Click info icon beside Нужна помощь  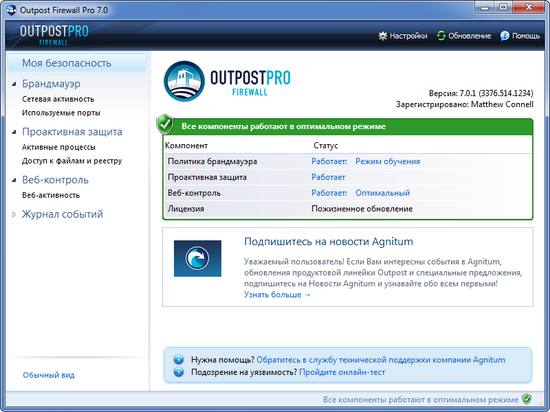click(x=179, y=359)
